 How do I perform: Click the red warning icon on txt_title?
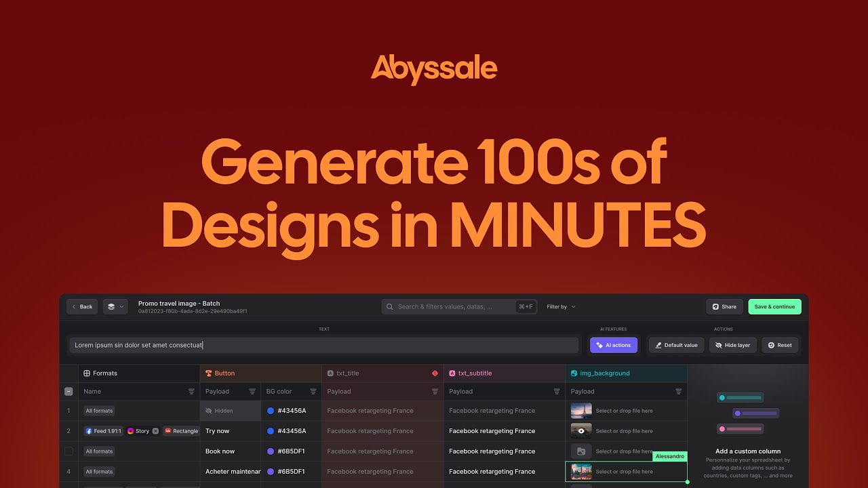point(435,373)
